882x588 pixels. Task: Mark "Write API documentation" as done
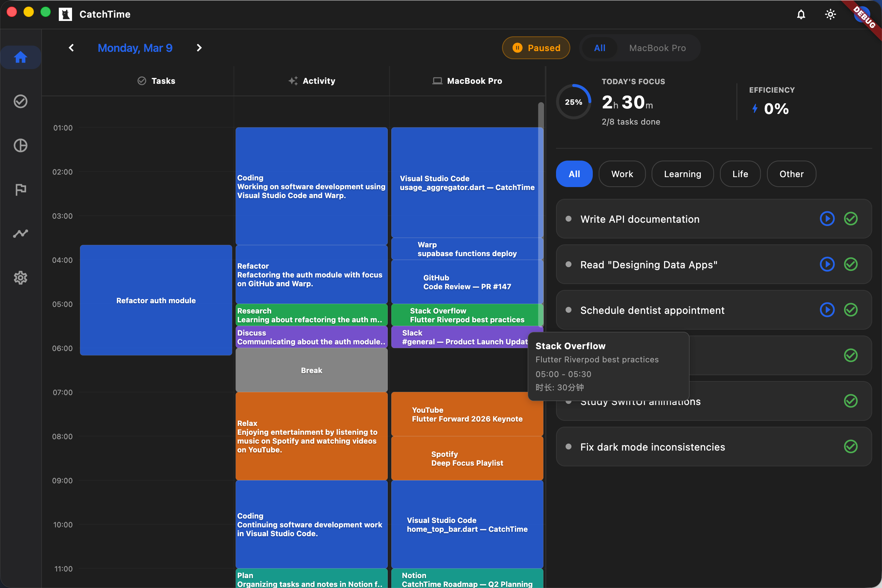click(851, 219)
